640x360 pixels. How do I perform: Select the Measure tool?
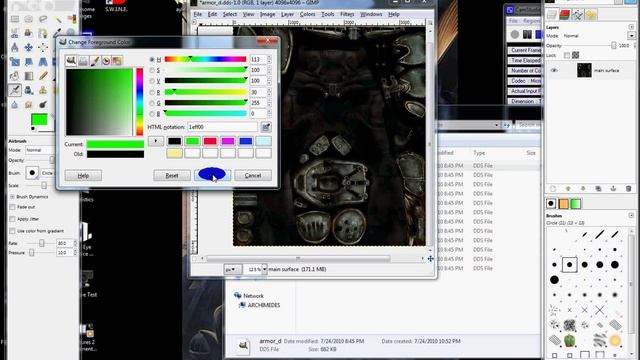click(15, 47)
